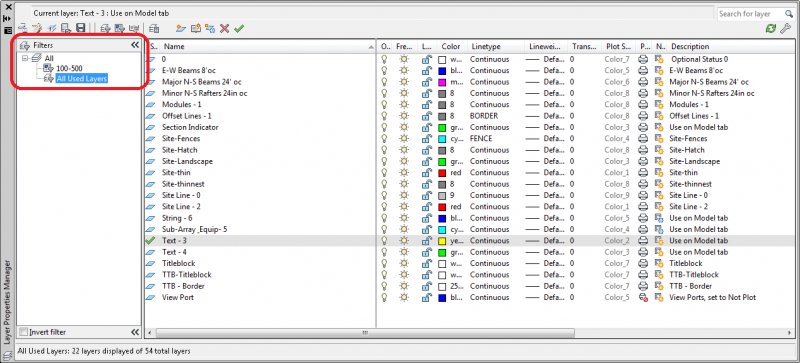This screenshot has height=363, width=800.
Task: Click New VP Freeze icon for layer 0
Action: tap(659, 59)
